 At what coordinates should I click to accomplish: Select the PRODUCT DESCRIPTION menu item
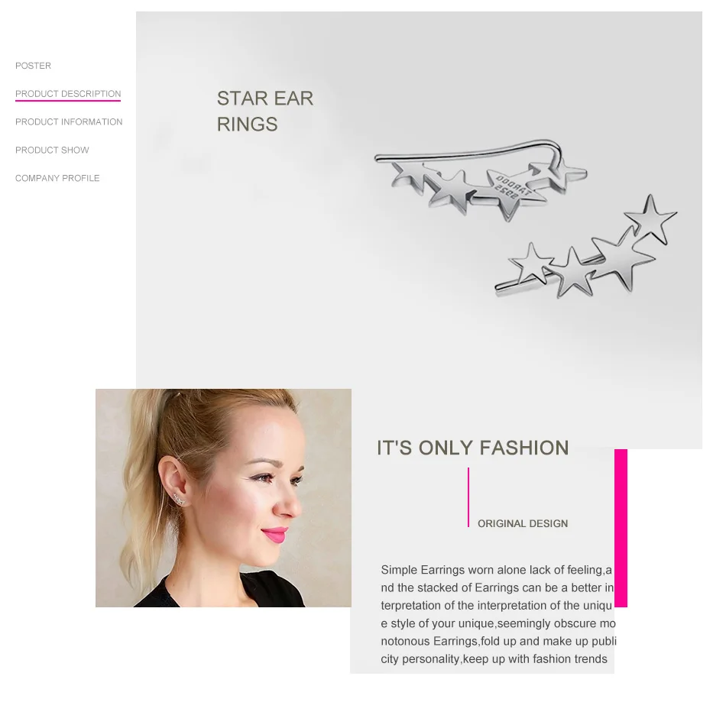point(68,94)
